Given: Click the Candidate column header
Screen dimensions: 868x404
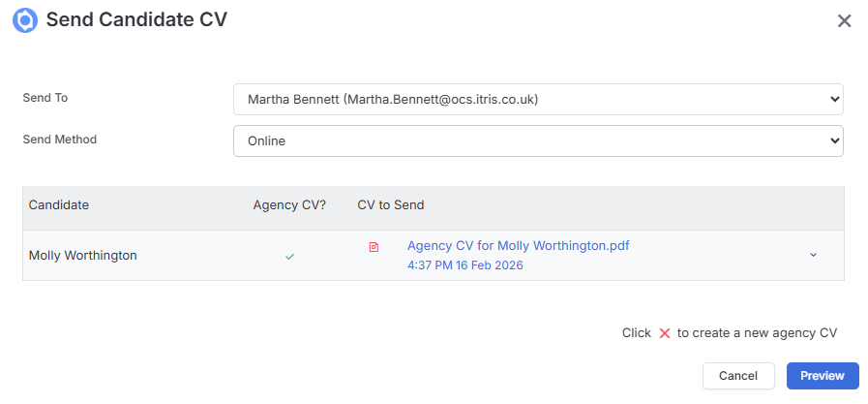Looking at the screenshot, I should click(x=59, y=205).
